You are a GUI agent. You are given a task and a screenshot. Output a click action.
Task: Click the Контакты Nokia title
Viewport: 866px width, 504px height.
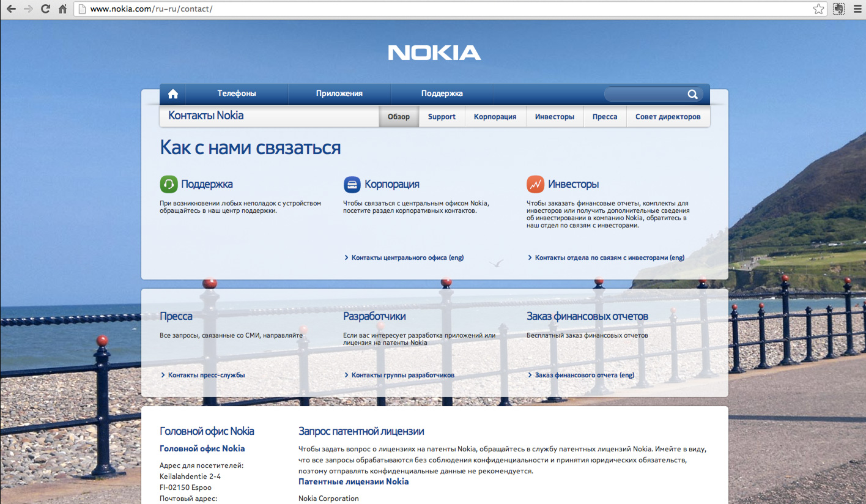click(x=206, y=116)
